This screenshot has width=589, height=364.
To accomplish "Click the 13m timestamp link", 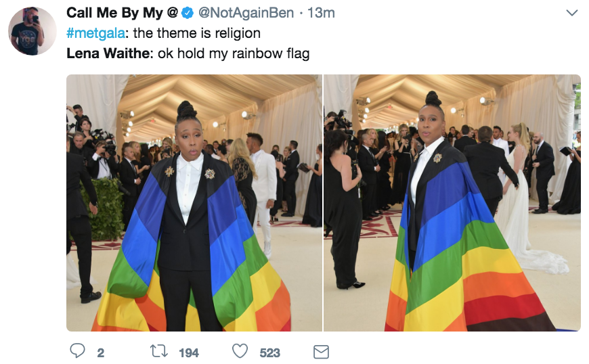I will click(321, 13).
